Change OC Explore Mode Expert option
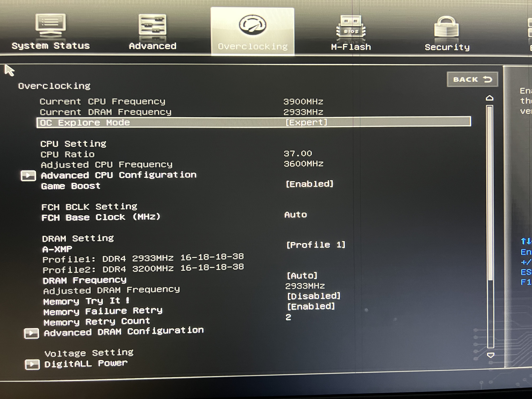The image size is (532, 399). coord(306,122)
